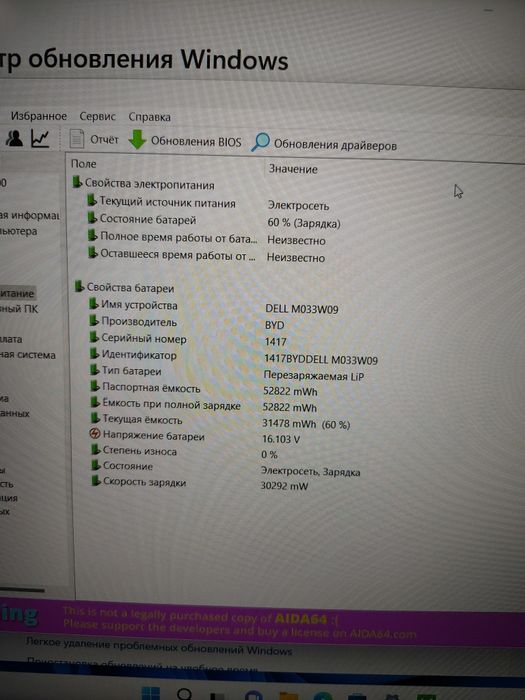
Task: Open the Windows Start button
Action: click(150, 693)
